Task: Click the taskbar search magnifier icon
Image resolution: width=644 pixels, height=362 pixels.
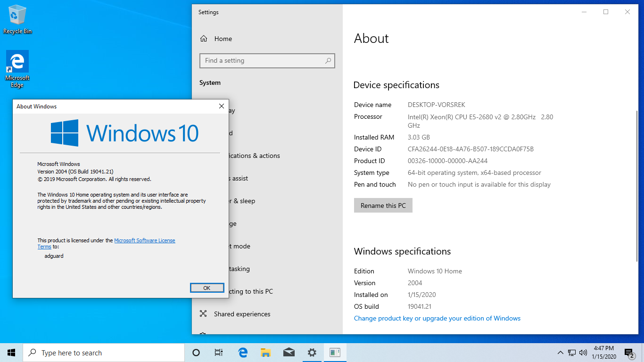Action: tap(33, 353)
